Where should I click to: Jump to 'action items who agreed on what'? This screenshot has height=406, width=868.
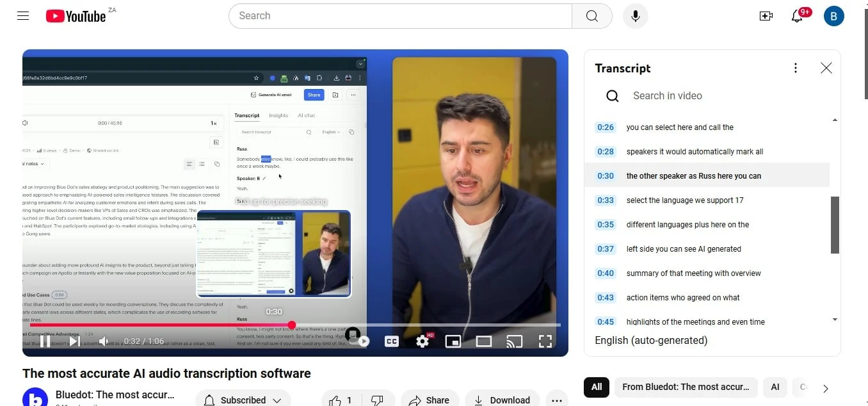(707, 298)
